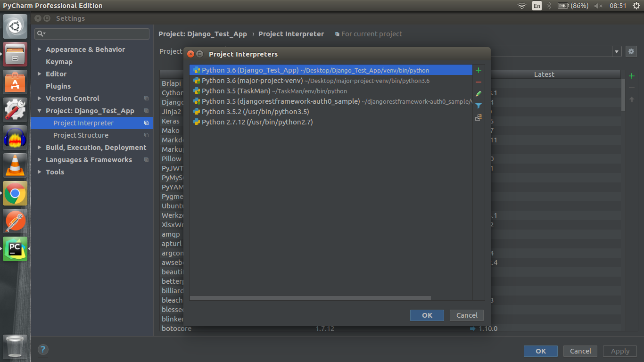Expand Version Control settings node
This screenshot has height=362, width=644.
click(x=40, y=99)
